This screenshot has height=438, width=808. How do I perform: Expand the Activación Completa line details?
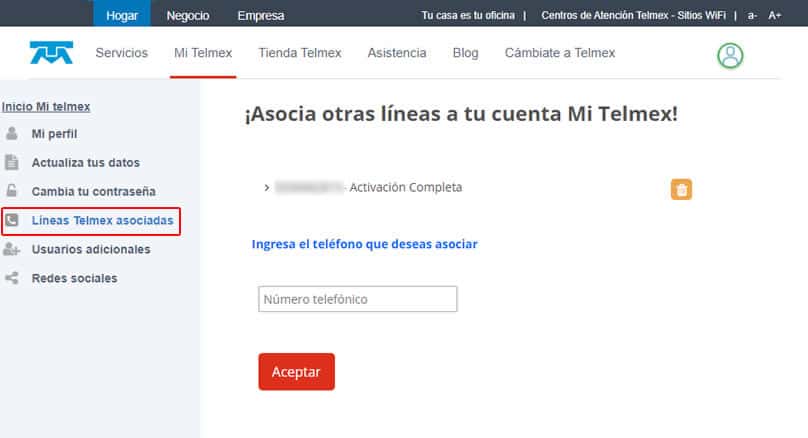[266, 187]
